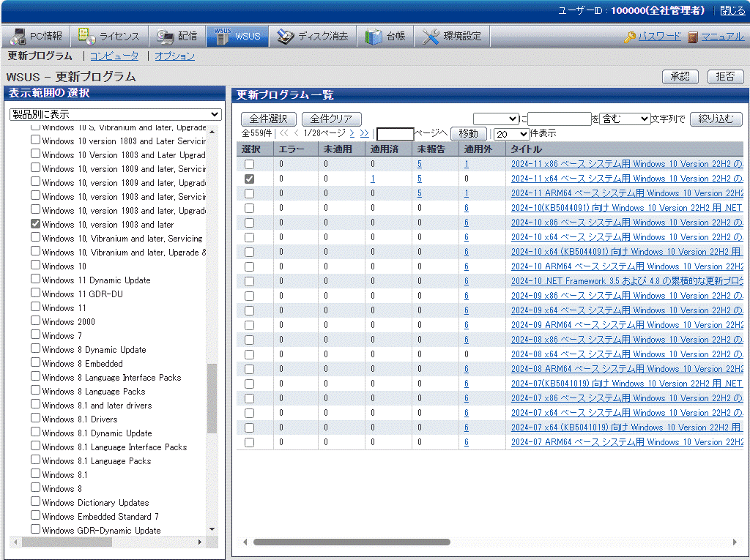Viewport: 750px width, 560px height.
Task: Select the 2024-11 ARM64 update row checkbox
Action: point(249,194)
